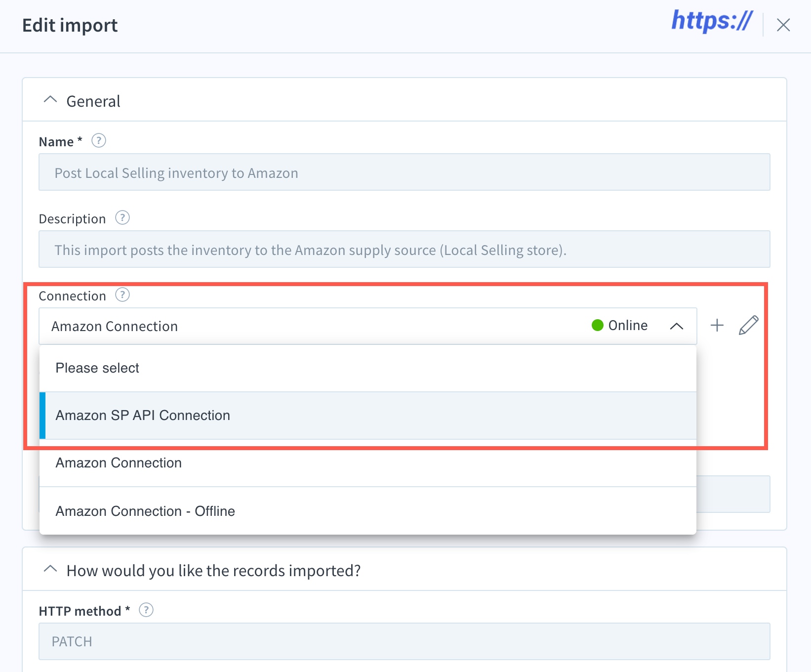This screenshot has height=672, width=811.
Task: Click the Description input field
Action: [x=405, y=250]
